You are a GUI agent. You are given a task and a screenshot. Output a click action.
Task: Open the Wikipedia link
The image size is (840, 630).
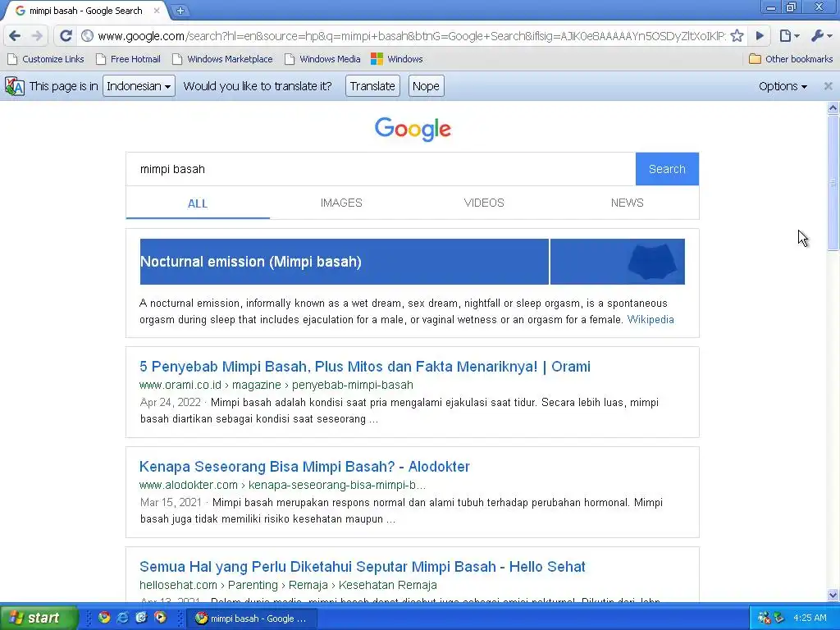coord(651,320)
